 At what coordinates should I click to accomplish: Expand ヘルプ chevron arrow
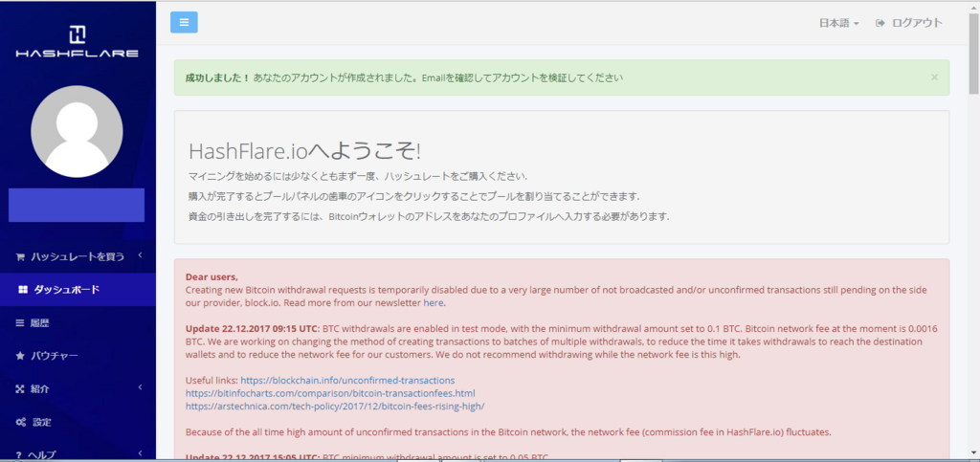click(141, 453)
